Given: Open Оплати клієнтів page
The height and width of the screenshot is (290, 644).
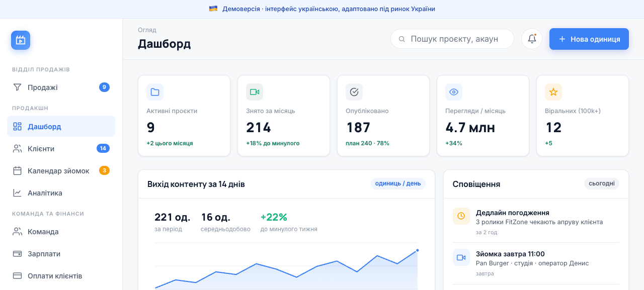Looking at the screenshot, I should [x=61, y=276].
